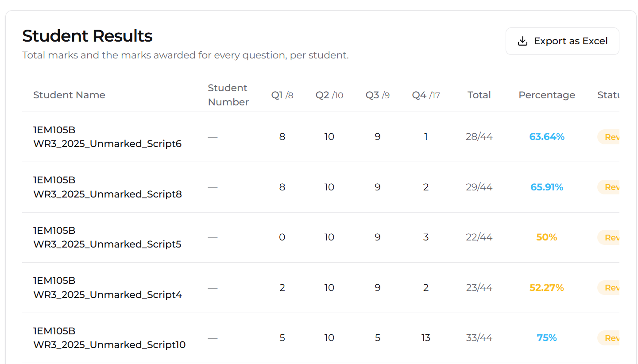The width and height of the screenshot is (638, 364).
Task: Export results as Excel
Action: pyautogui.click(x=562, y=41)
